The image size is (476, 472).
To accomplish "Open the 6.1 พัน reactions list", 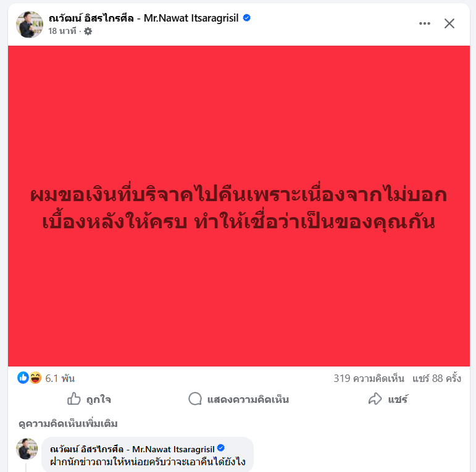I will click(x=60, y=378).
